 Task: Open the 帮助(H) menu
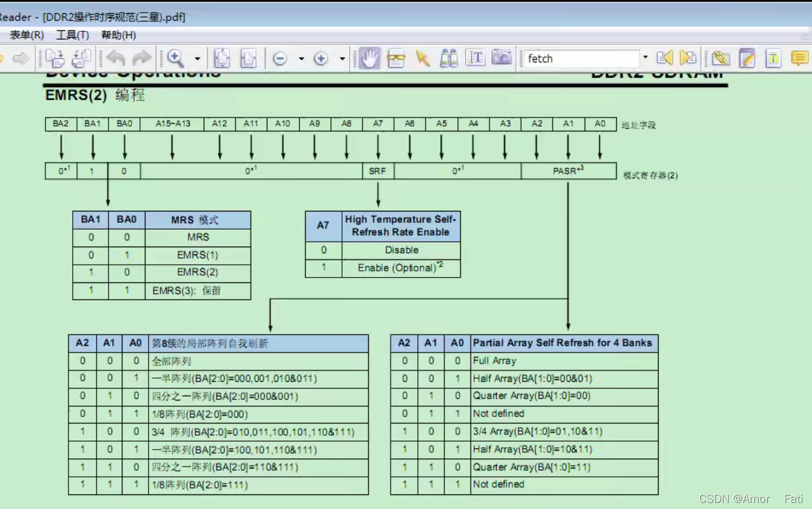(118, 35)
